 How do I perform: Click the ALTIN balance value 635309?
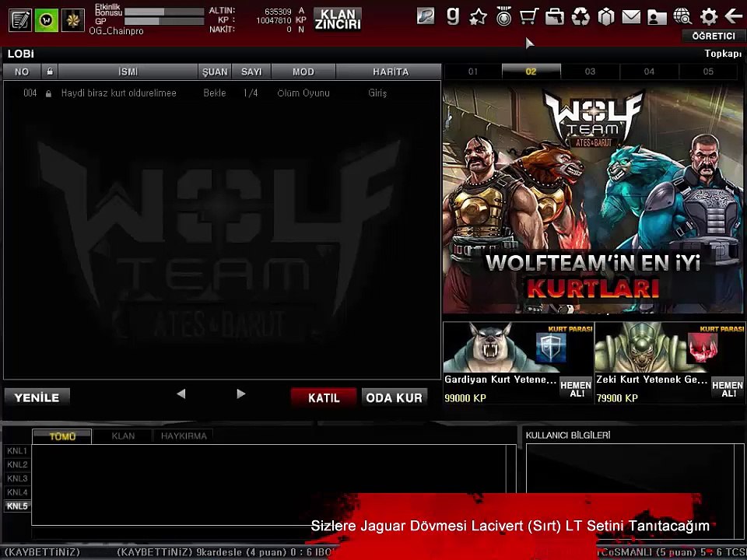tap(278, 11)
